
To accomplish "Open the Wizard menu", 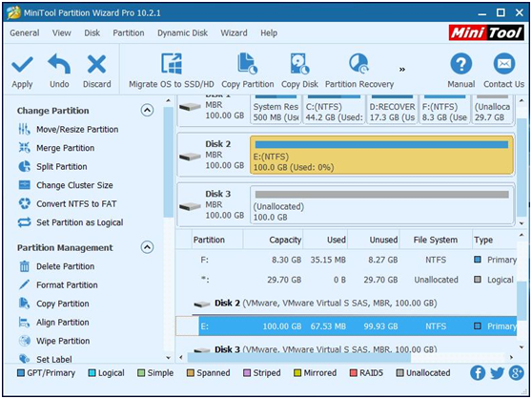I will pos(234,33).
